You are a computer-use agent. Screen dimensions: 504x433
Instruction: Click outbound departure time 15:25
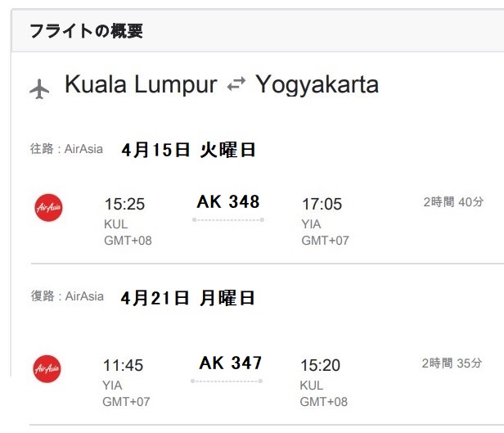(125, 204)
